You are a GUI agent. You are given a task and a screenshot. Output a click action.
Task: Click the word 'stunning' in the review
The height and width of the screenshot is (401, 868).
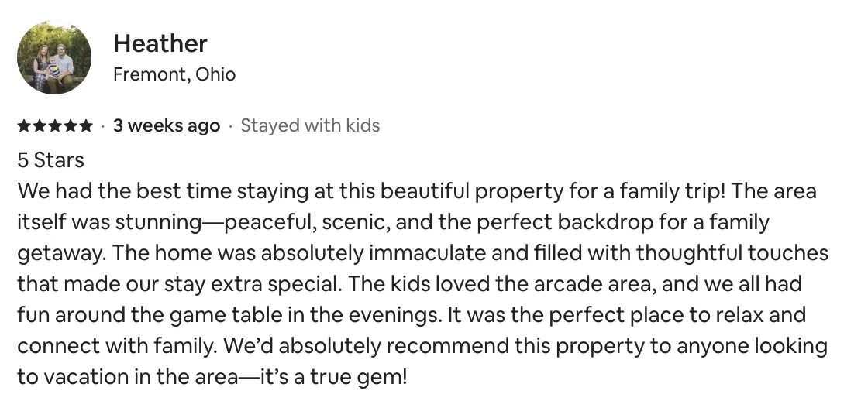(159, 222)
